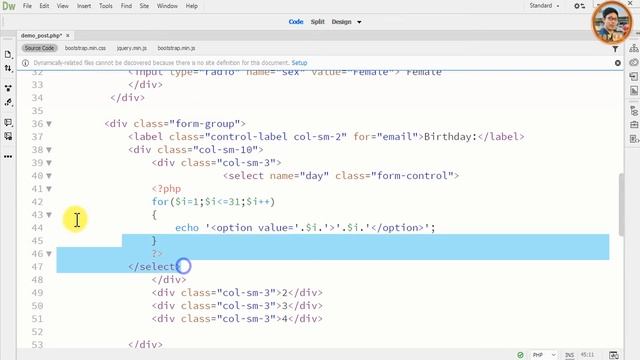This screenshot has height=360, width=640.
Task: Click the Birthday label code line
Action: (326, 137)
